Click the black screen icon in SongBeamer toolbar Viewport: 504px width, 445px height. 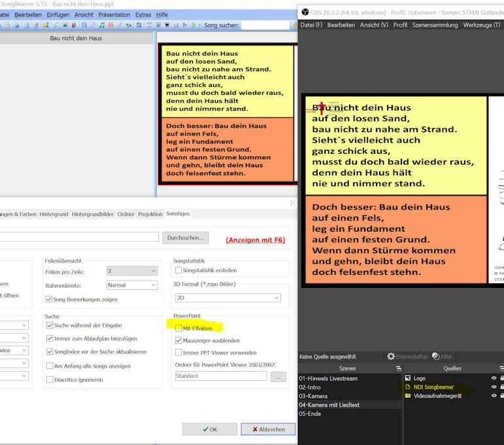tap(167, 25)
